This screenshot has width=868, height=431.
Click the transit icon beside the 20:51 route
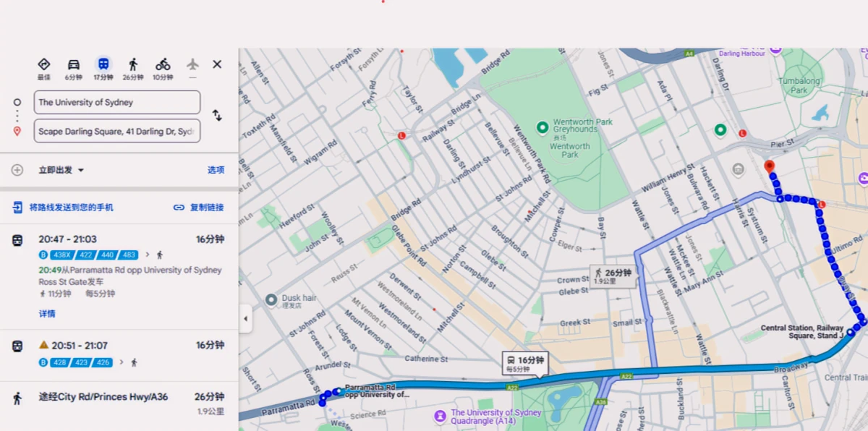click(x=17, y=346)
